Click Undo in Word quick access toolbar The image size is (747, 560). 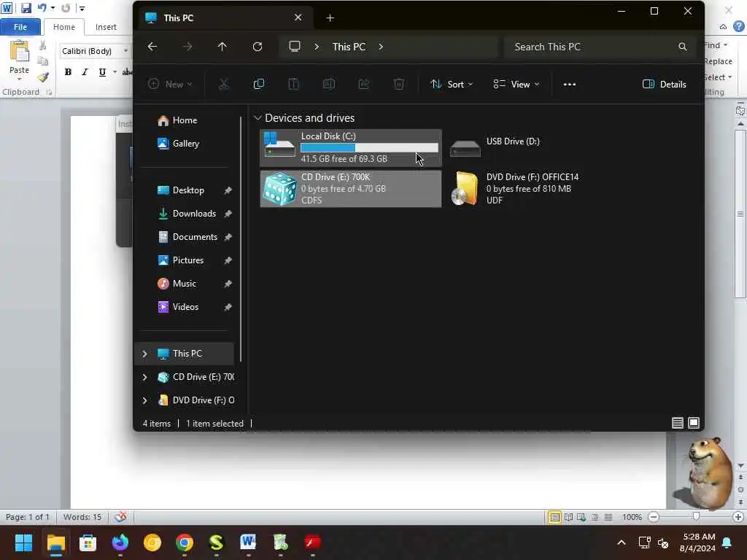[x=42, y=8]
